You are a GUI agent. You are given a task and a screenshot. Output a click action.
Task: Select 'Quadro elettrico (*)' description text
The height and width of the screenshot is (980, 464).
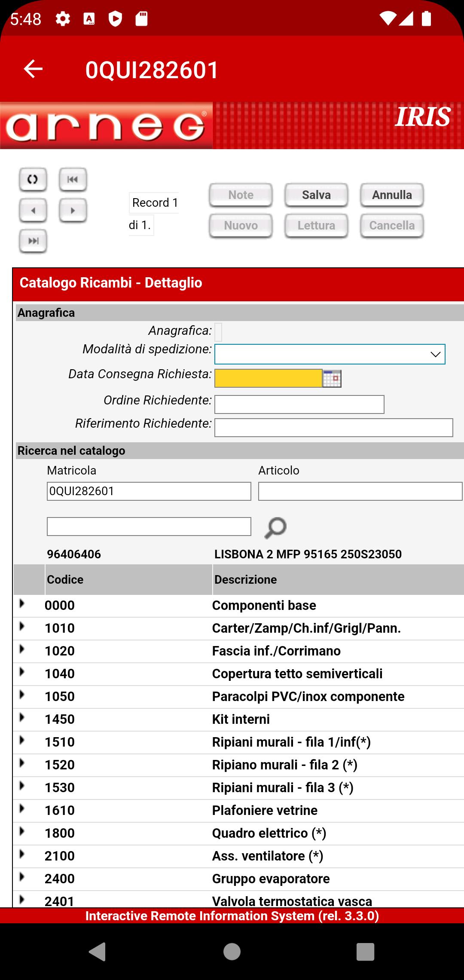point(269,833)
